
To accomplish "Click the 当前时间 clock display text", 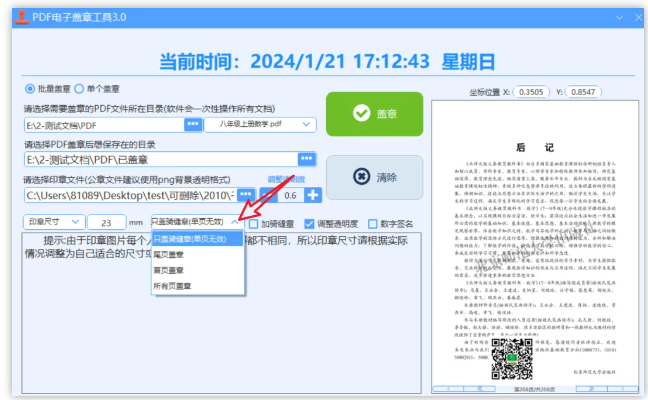I will pyautogui.click(x=327, y=62).
